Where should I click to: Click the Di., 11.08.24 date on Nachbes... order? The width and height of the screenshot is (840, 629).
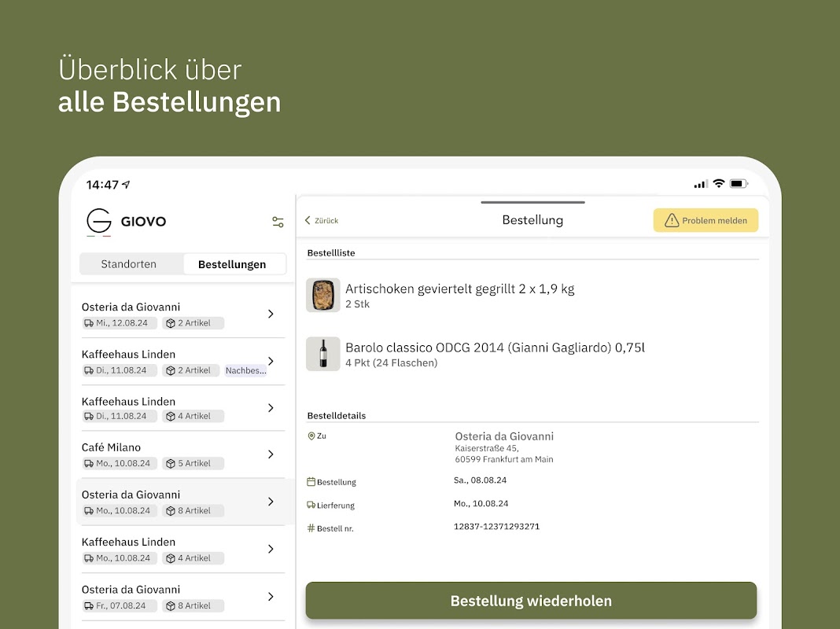tap(120, 370)
